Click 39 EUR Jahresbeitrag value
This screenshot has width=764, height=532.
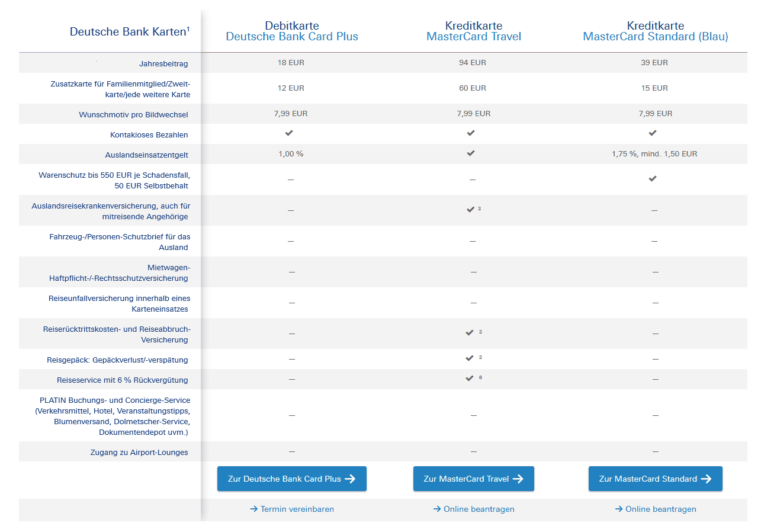pyautogui.click(x=654, y=62)
